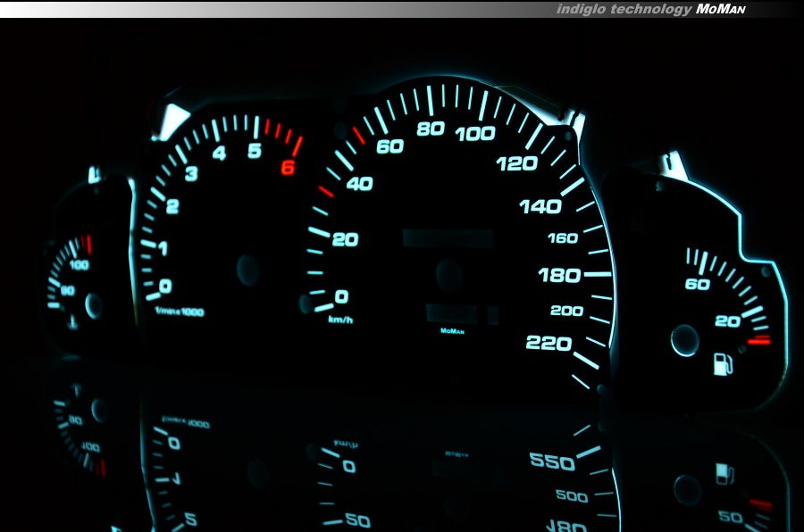Click the tachometer center needle hub
This screenshot has height=532, width=804.
point(247,269)
